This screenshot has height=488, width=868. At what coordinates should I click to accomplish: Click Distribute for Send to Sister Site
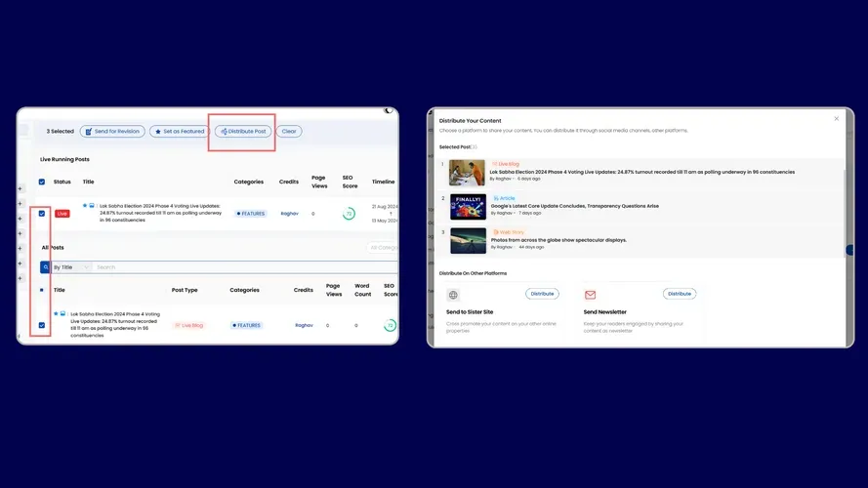pyautogui.click(x=542, y=294)
